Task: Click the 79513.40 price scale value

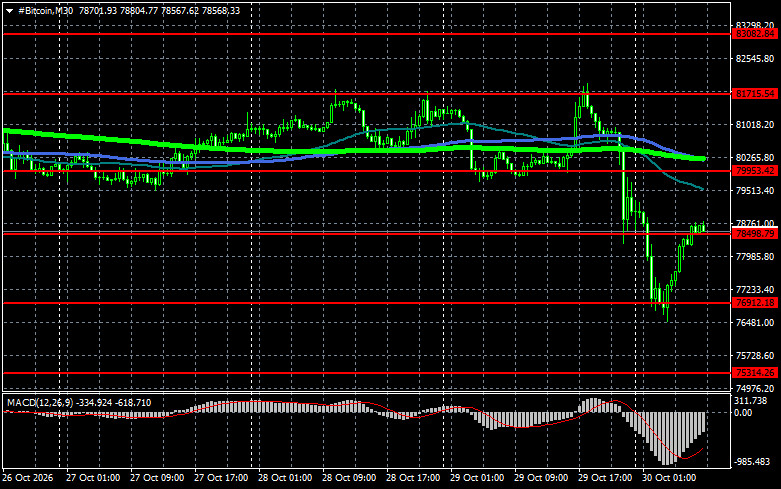Action: tap(755, 191)
